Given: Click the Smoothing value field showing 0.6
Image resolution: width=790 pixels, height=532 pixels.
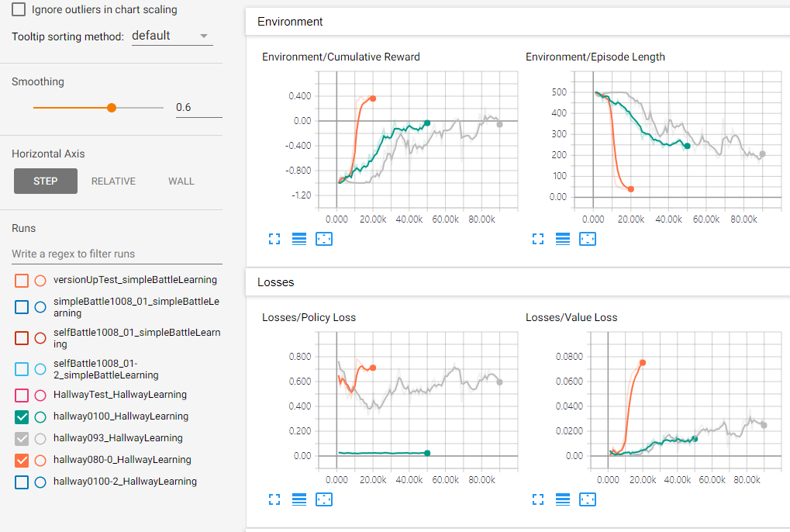Looking at the screenshot, I should click(x=198, y=107).
